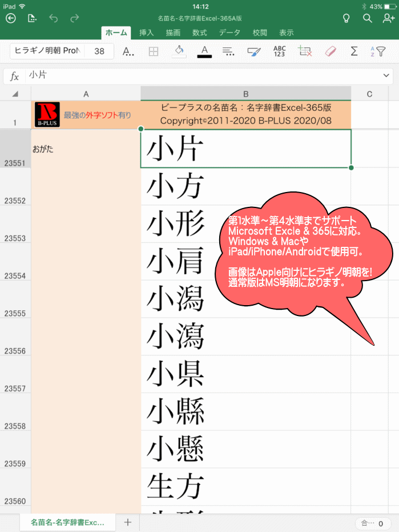Tap the formula bar showing 小片
Screen dimensions: 399x532
[x=203, y=75]
